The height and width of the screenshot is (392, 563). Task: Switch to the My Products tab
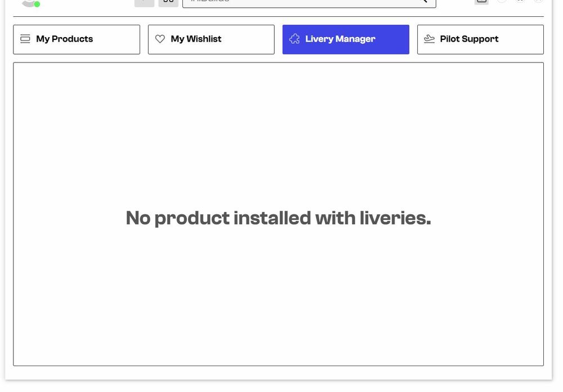(x=76, y=39)
